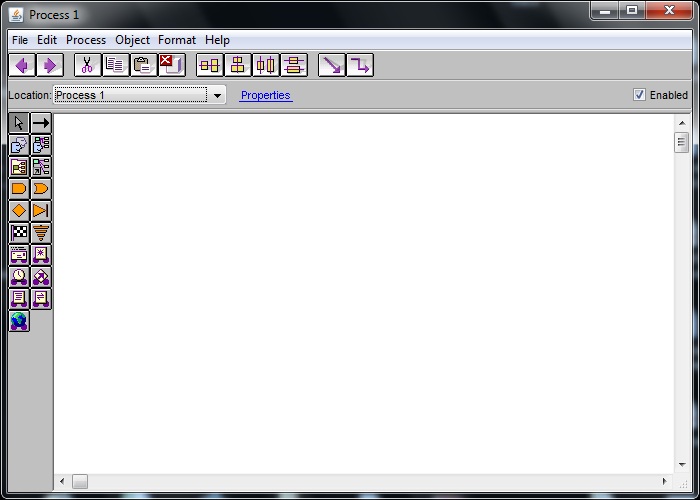This screenshot has width=700, height=500.
Task: Select the pointer selection tool
Action: pos(19,123)
